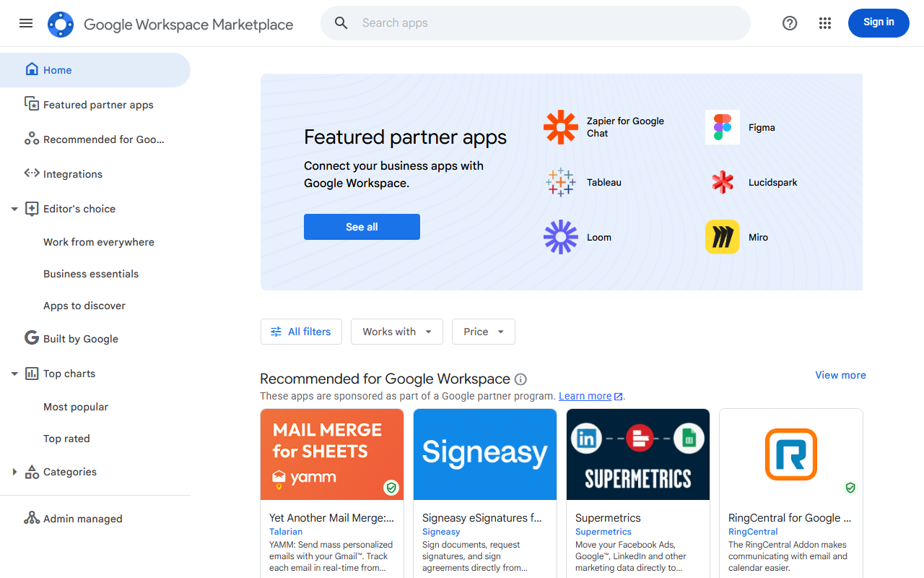Click the Zapier for Google Chat label
Viewport: 924px width, 578px height.
coord(625,127)
